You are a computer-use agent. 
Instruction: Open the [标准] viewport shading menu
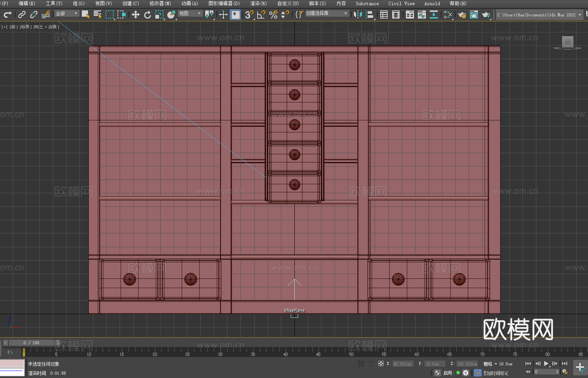click(x=25, y=27)
